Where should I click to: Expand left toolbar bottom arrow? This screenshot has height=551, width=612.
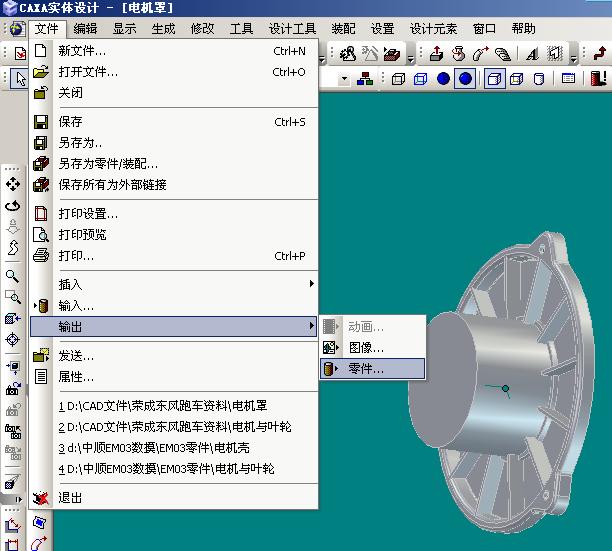pos(18,499)
